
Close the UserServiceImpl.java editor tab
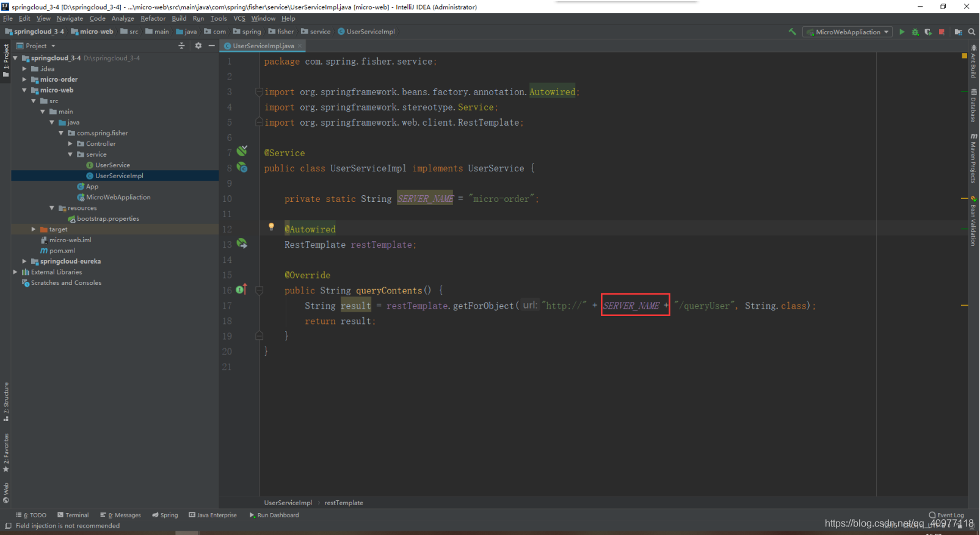(x=300, y=46)
